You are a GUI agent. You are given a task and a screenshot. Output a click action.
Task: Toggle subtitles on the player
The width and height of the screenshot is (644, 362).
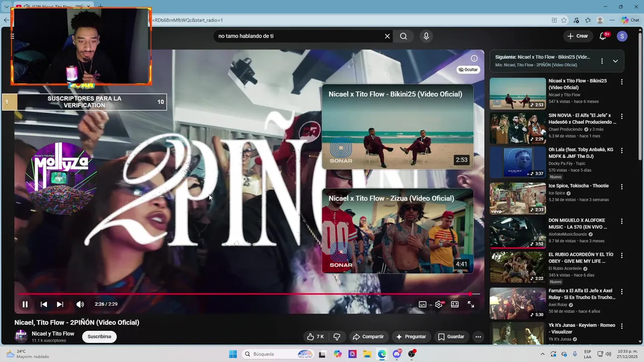click(x=423, y=304)
